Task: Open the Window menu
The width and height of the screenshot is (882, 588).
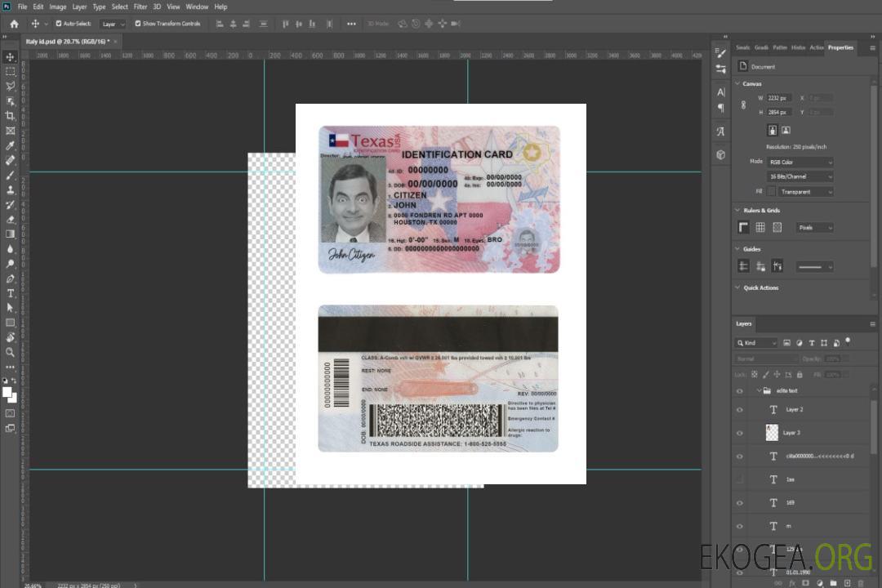Action: tap(197, 7)
